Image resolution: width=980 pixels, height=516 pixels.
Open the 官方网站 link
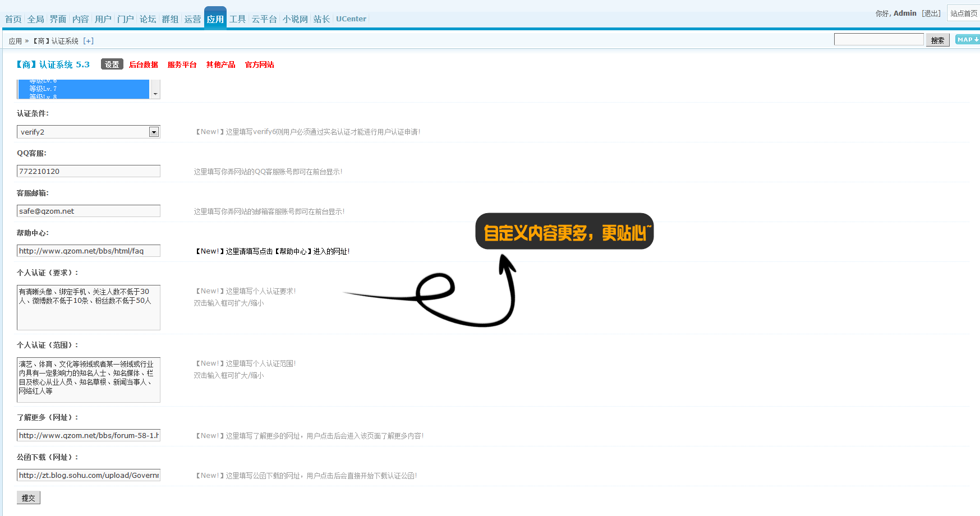pyautogui.click(x=260, y=64)
